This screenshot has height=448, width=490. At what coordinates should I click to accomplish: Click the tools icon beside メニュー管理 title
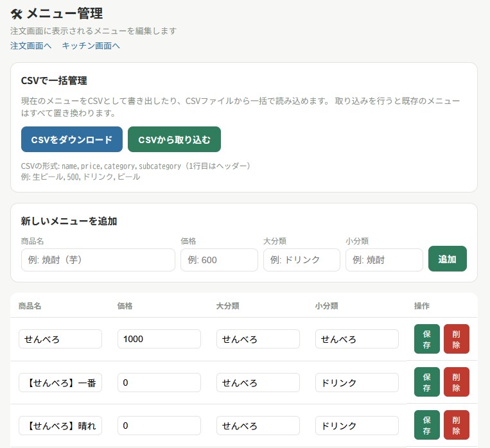[x=16, y=13]
